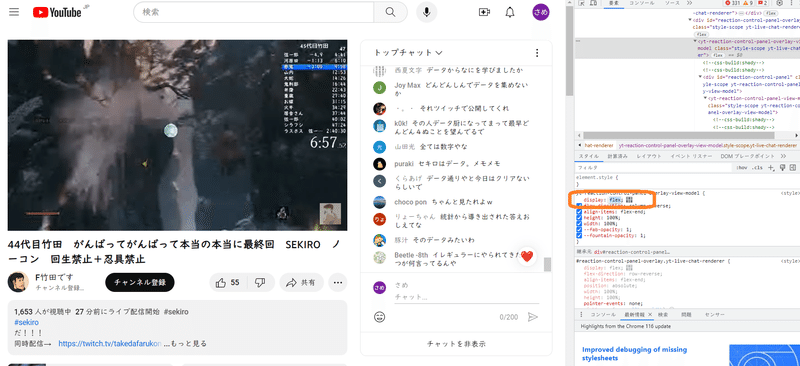800x366 pixels.
Task: Go to the YouTube home logo
Action: coord(57,12)
